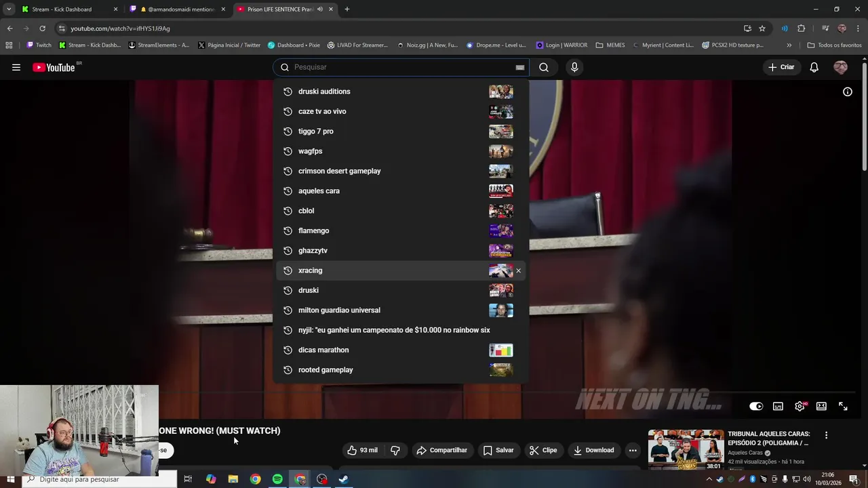
Task: Open a new browser tab
Action: tap(347, 9)
